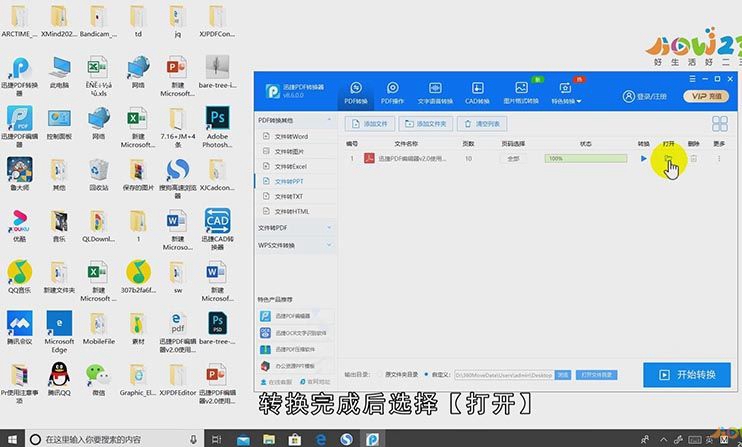Open the 全部 page selection dropdown

click(x=513, y=158)
